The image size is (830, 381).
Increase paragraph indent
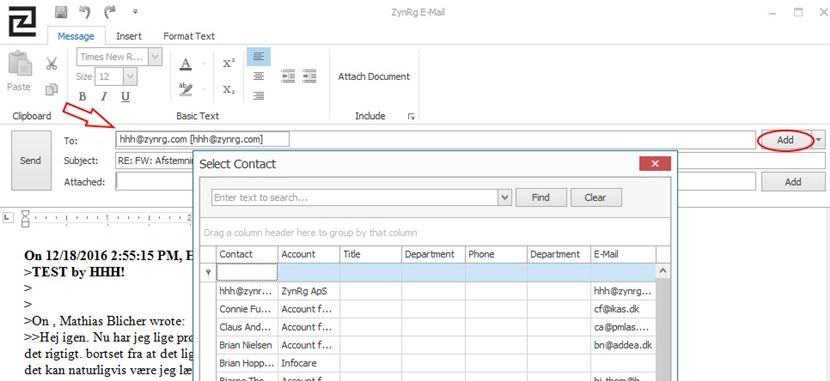[x=309, y=76]
